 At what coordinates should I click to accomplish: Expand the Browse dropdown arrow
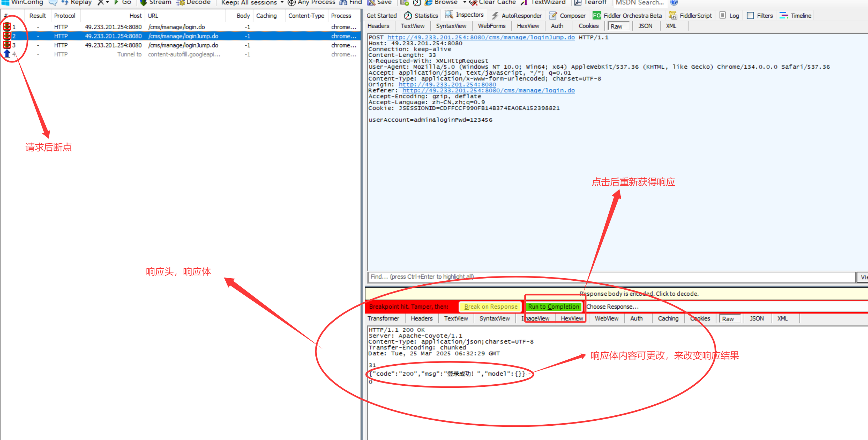(x=465, y=2)
